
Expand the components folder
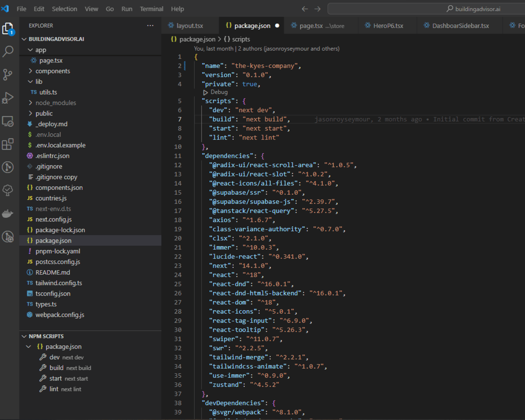(x=52, y=71)
